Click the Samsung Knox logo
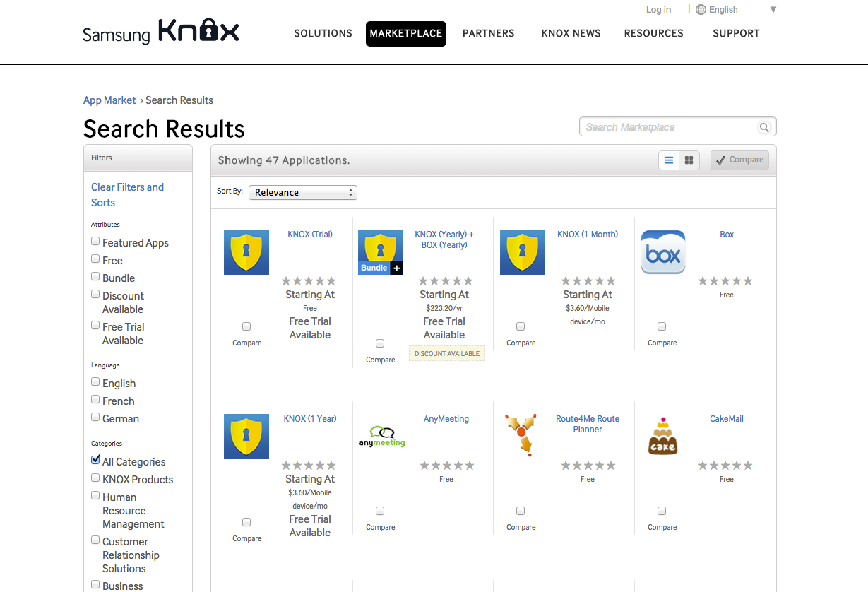This screenshot has height=592, width=868. [x=161, y=32]
